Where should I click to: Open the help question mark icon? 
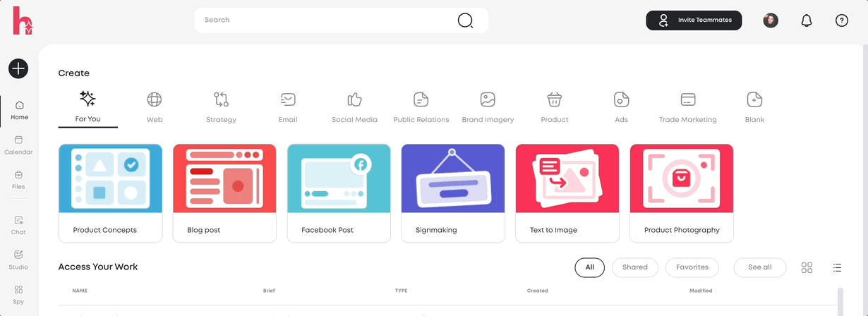click(842, 20)
